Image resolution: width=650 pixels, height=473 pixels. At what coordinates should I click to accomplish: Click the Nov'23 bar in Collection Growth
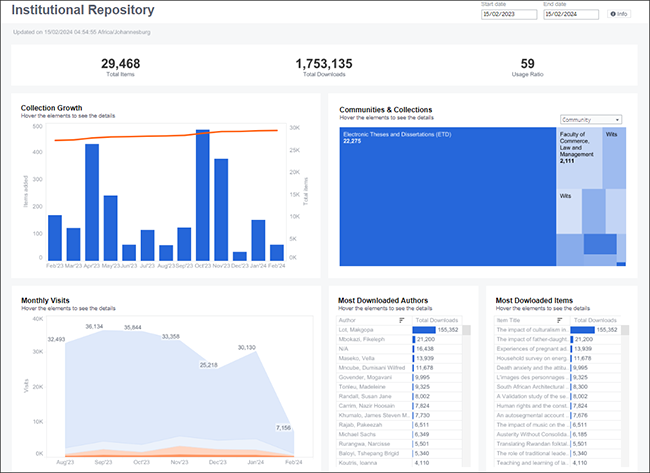point(221,209)
